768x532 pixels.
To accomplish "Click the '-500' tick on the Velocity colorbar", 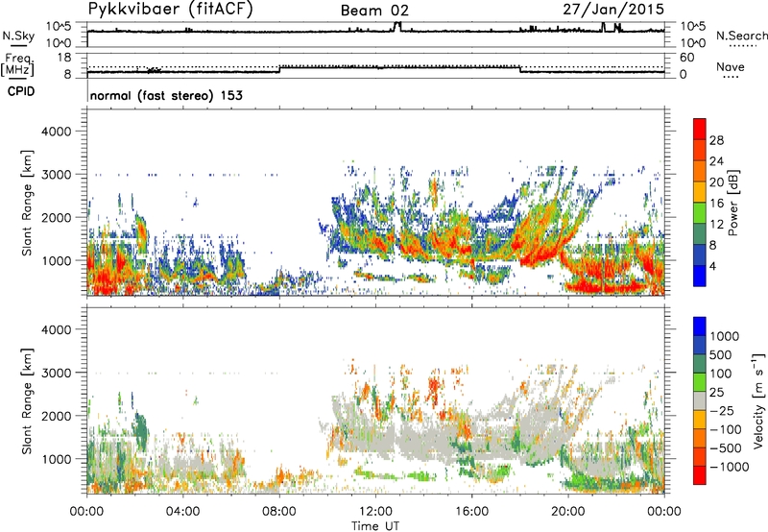I will click(726, 448).
